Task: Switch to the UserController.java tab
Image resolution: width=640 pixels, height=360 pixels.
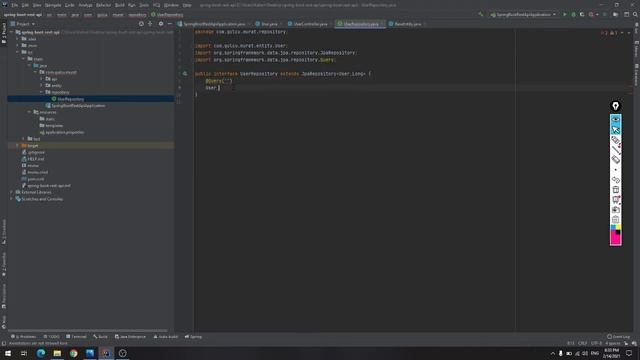Action: [310, 24]
